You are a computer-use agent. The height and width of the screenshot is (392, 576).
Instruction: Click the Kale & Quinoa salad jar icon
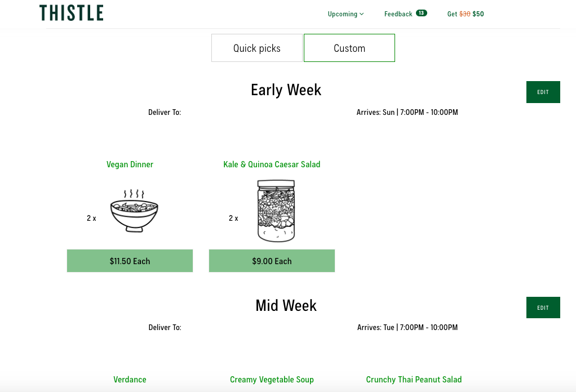[x=276, y=211]
